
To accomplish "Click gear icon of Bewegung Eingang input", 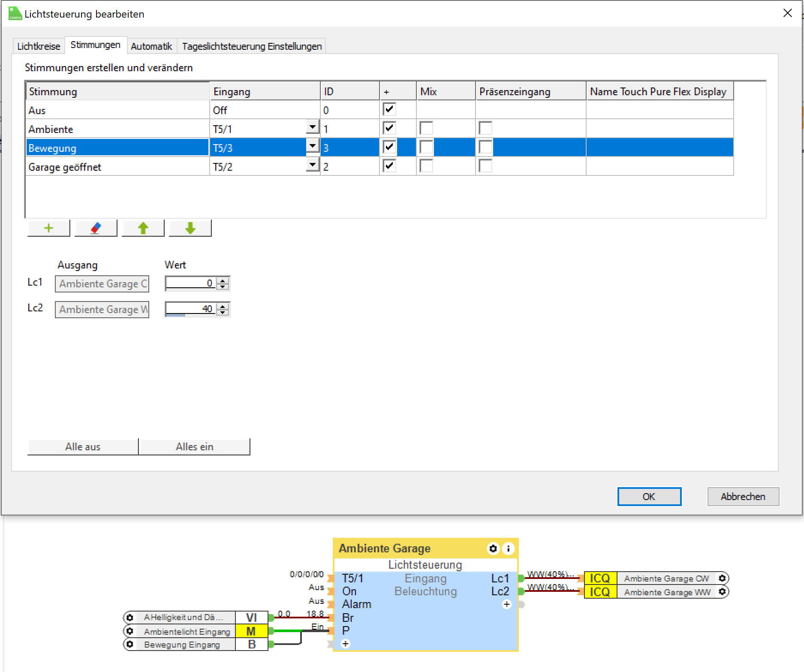I will (129, 644).
